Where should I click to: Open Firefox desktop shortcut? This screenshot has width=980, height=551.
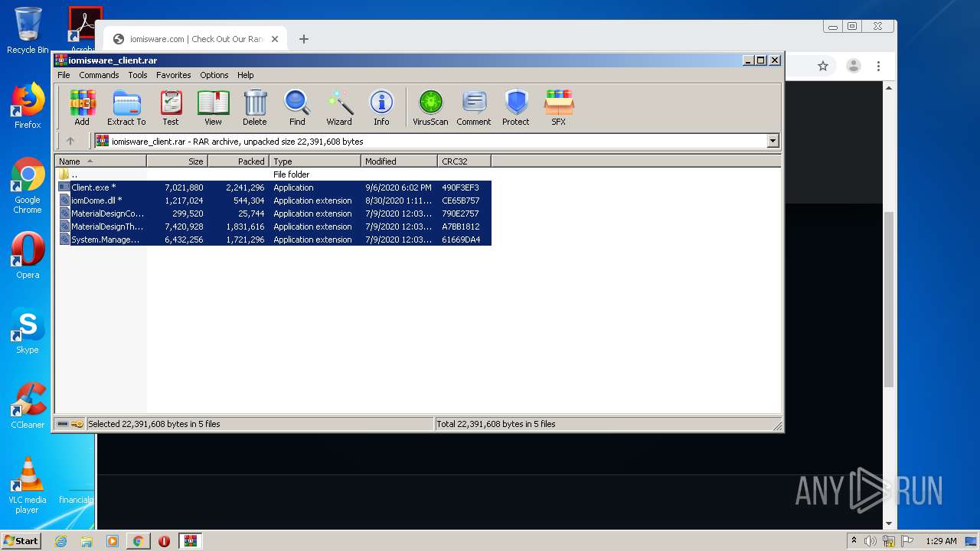point(28,106)
